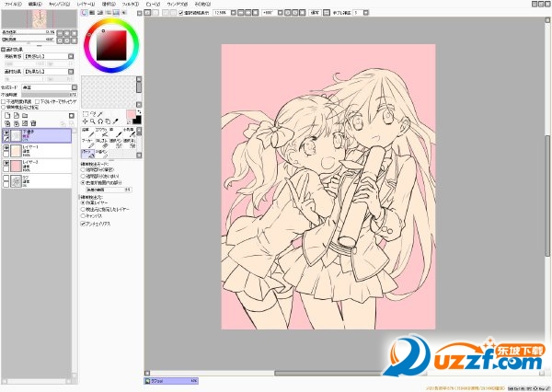Select the 2値ペン binary pen tool
This screenshot has height=392, width=552.
coord(101,154)
